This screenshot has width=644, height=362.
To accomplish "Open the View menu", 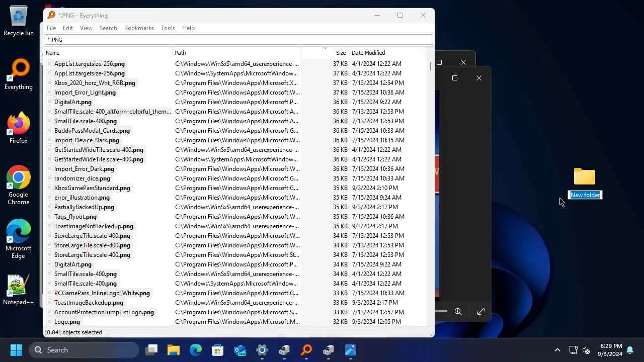I will click(x=86, y=28).
